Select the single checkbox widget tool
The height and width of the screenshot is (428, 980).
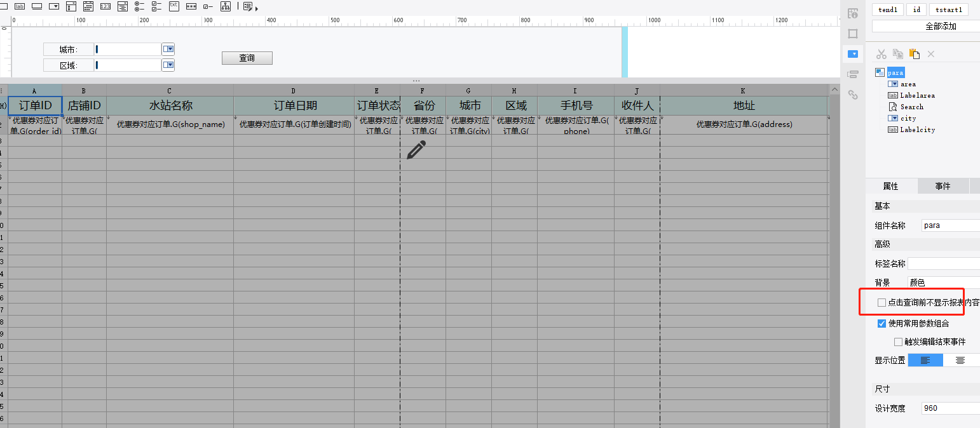point(208,6)
